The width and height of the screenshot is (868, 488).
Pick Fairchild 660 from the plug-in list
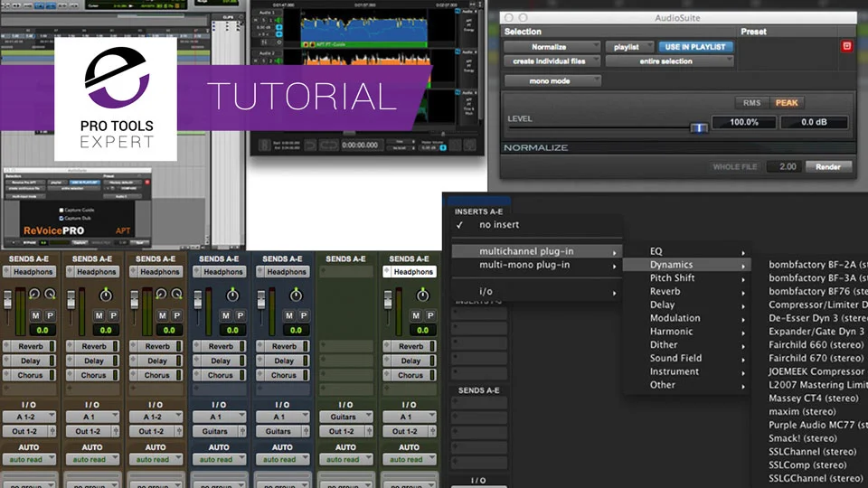coord(817,344)
